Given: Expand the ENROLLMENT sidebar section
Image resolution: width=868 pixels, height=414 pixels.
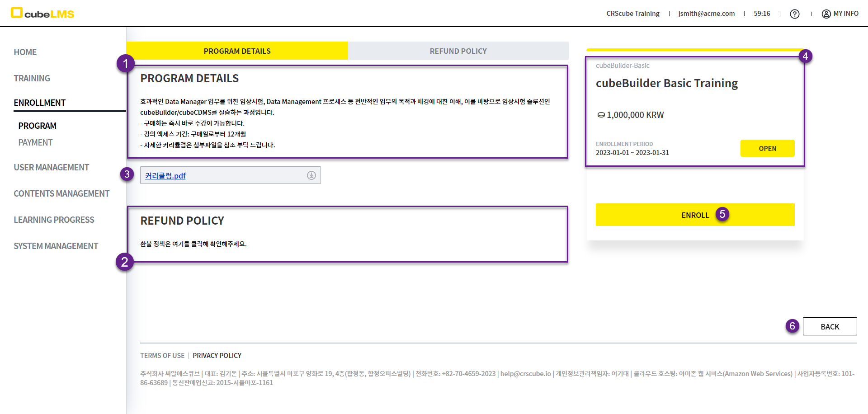Looking at the screenshot, I should [40, 103].
